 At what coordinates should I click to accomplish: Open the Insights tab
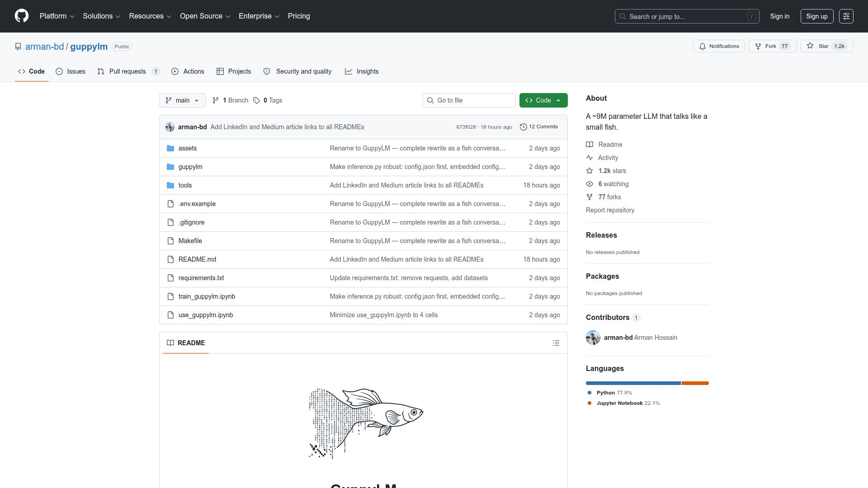tap(362, 71)
